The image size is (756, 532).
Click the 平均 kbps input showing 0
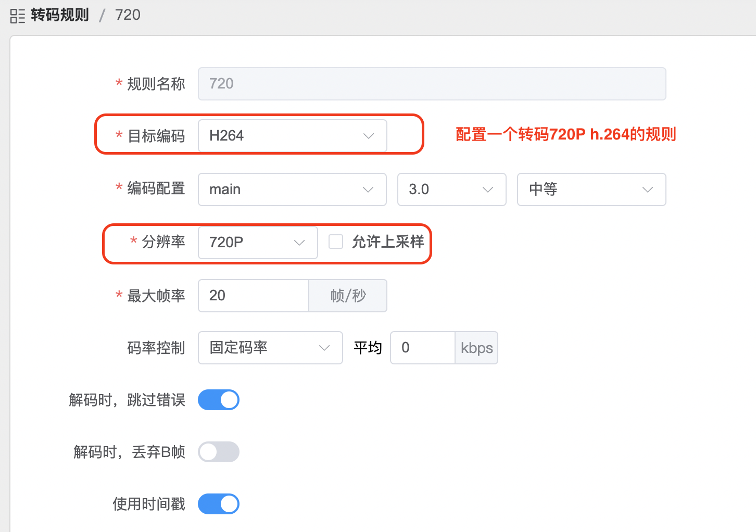(x=423, y=348)
